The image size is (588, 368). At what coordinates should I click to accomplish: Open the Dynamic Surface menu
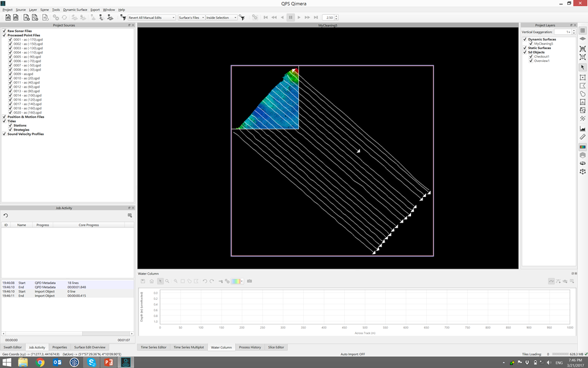[x=75, y=10]
